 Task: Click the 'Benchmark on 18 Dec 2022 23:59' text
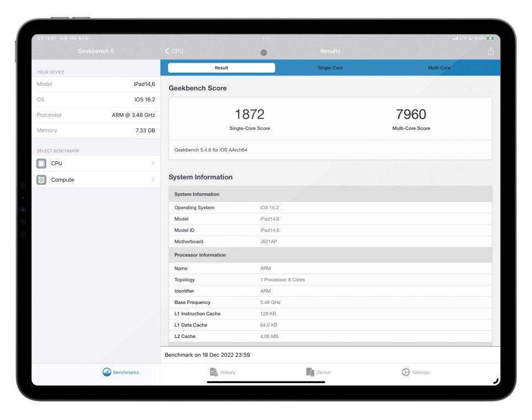click(x=207, y=355)
